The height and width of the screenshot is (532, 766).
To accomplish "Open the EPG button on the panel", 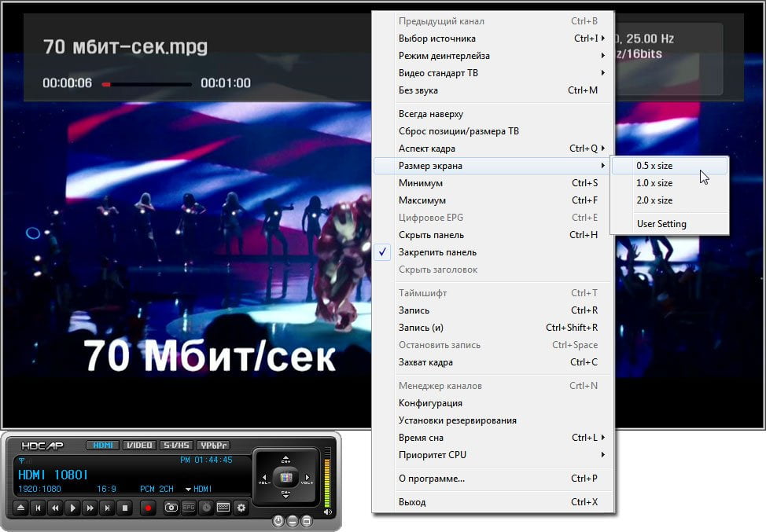I will [189, 508].
